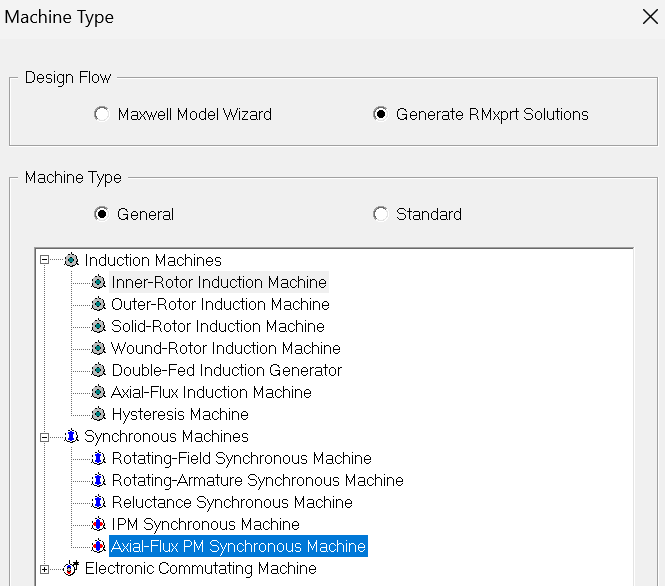The width and height of the screenshot is (665, 586).
Task: Choose Axial-Flux Induction Machine item
Action: coord(211,393)
